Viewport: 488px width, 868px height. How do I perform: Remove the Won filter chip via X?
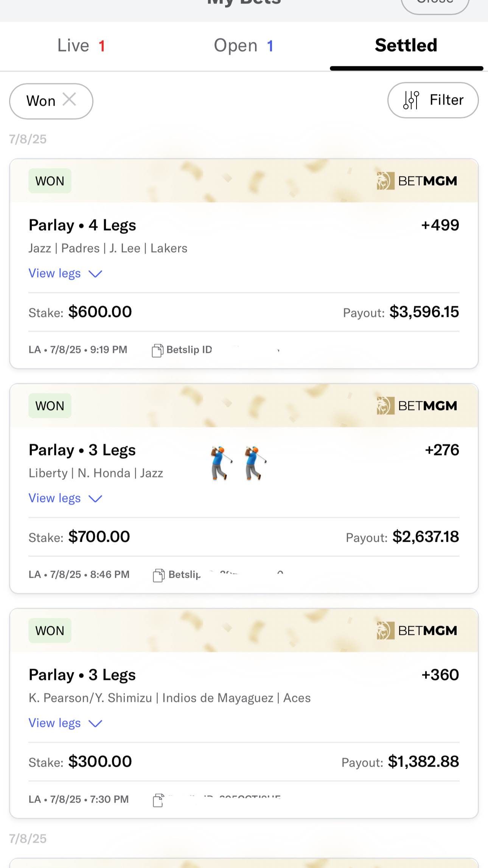click(x=70, y=100)
